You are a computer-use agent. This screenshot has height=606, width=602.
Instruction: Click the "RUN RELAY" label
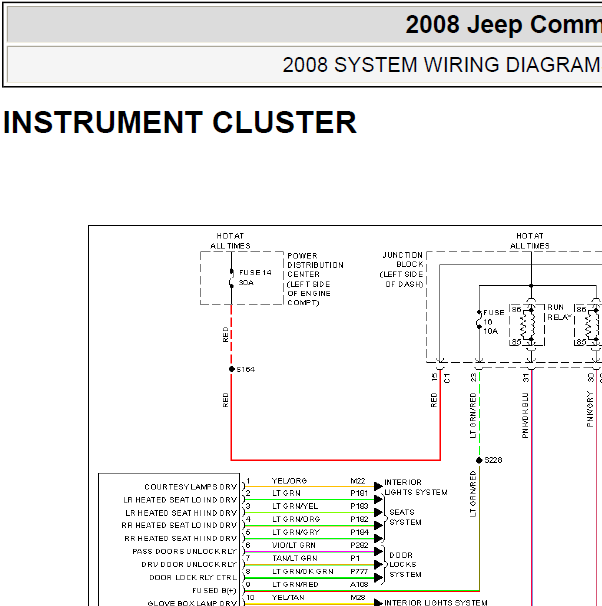pyautogui.click(x=559, y=312)
